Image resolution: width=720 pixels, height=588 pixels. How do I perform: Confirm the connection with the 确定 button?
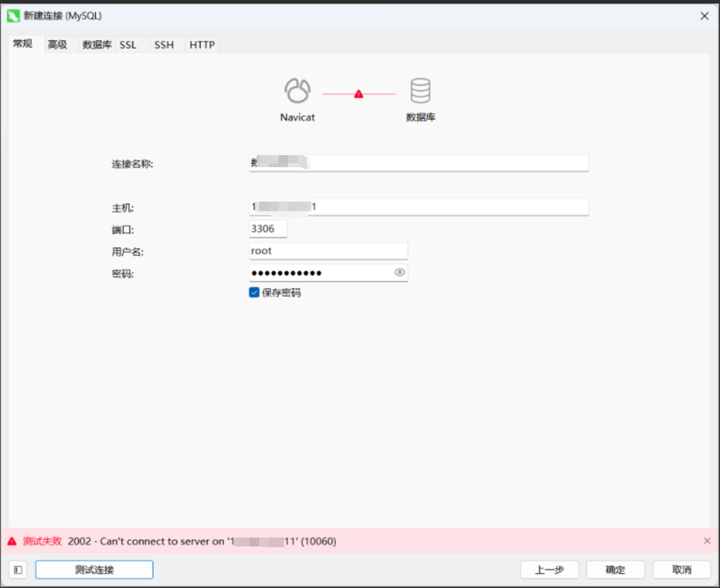(x=614, y=570)
